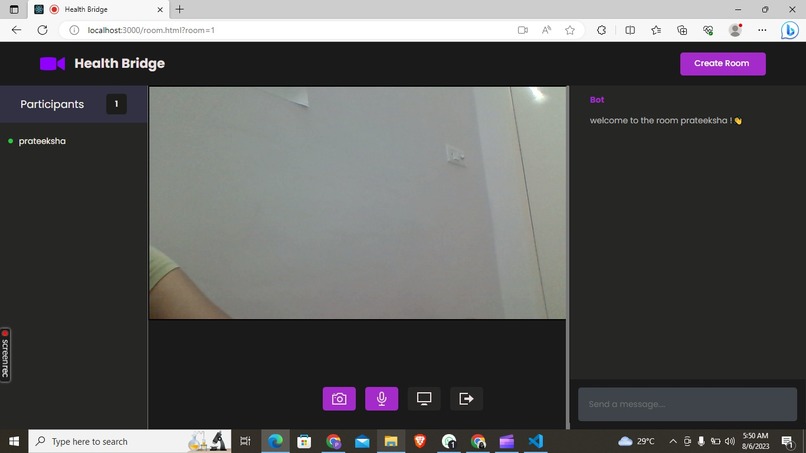
Task: Open the purple clapperboard app in the taskbar
Action: tap(507, 441)
